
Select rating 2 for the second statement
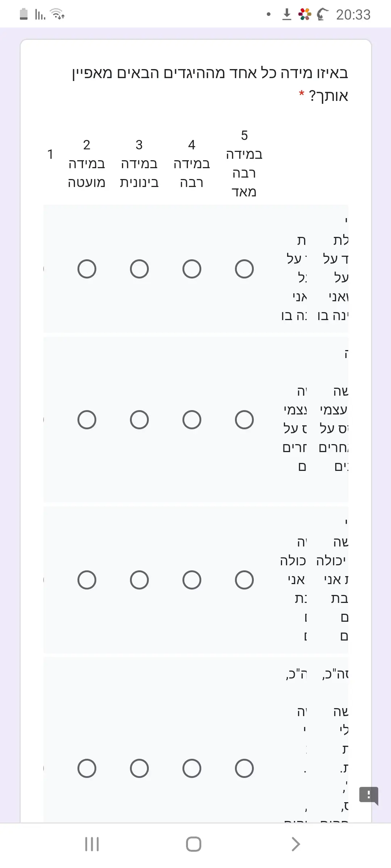click(87, 420)
